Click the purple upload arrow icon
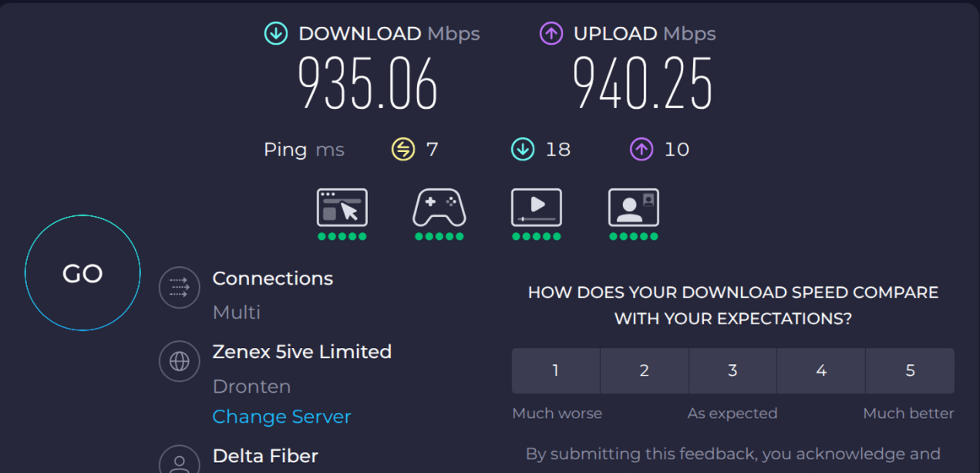 tap(551, 33)
